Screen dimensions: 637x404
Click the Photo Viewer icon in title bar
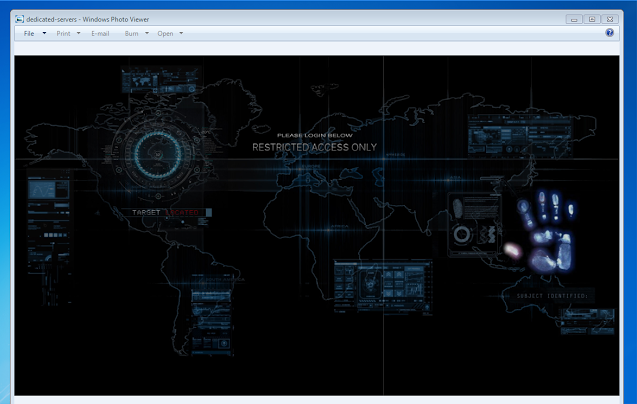click(x=19, y=18)
